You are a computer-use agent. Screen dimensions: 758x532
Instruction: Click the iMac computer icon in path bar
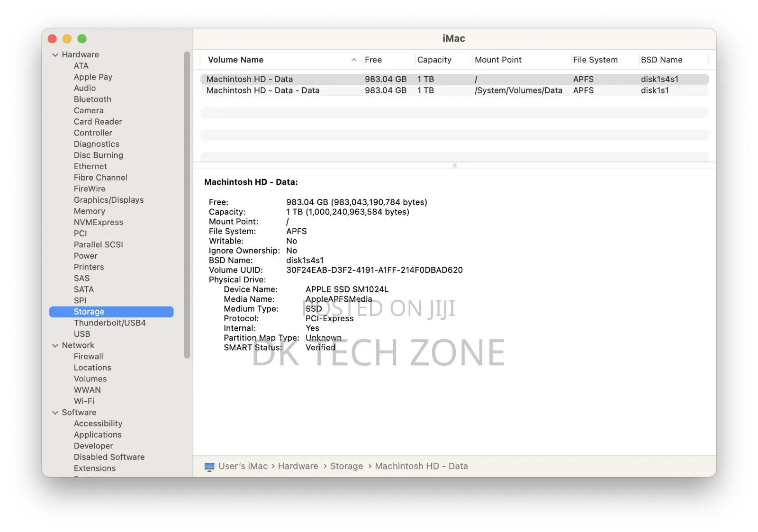click(209, 467)
